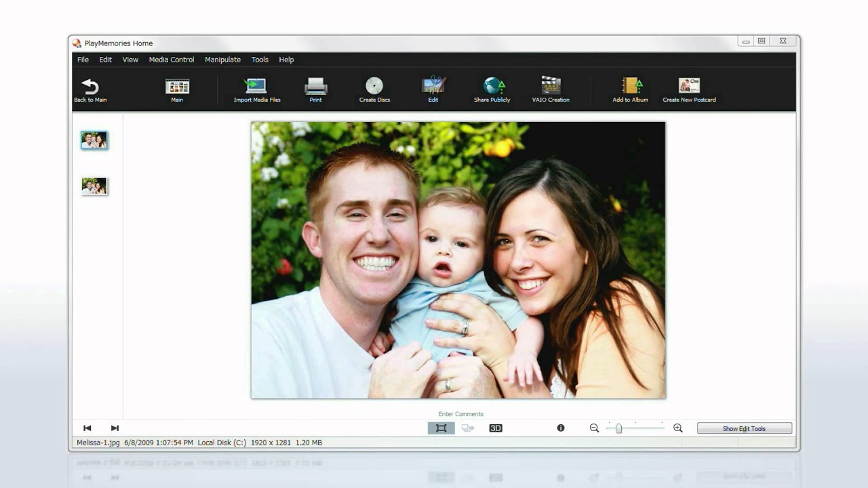Open the Tools menu
This screenshot has height=488, width=868.
pos(260,60)
